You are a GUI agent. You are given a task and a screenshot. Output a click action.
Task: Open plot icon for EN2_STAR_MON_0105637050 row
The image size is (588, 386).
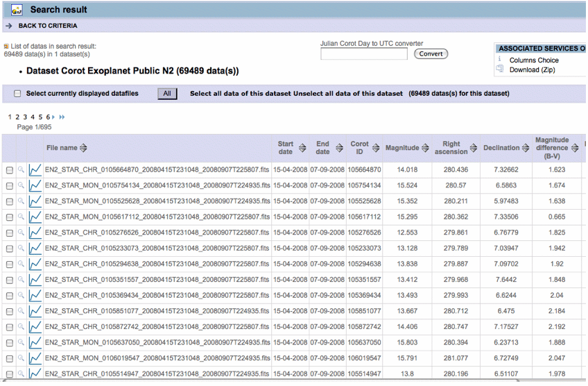click(35, 342)
